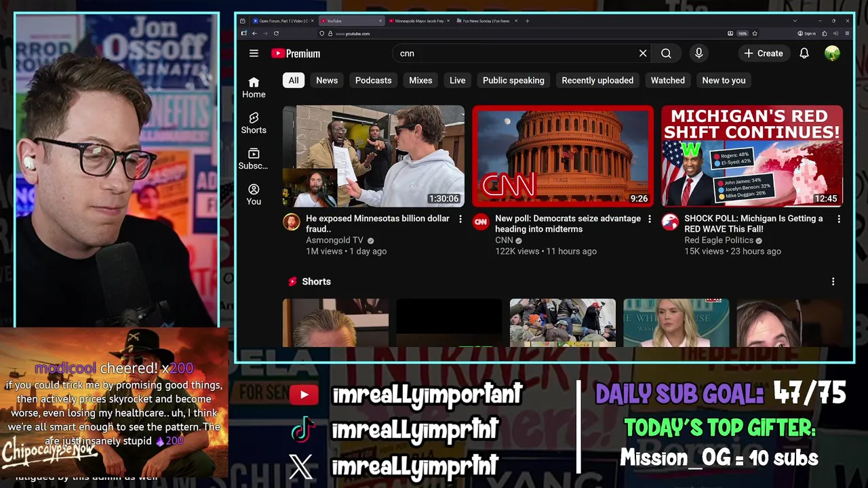Go back with browser back arrow
The image size is (868, 488).
point(254,33)
